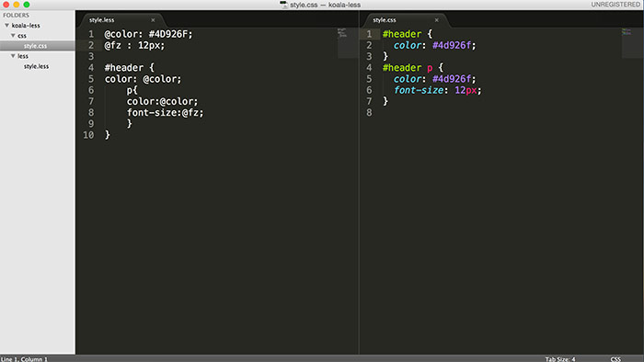Viewport: 644px width, 362px height.
Task: Click the document icon in the title bar
Action: 283,5
